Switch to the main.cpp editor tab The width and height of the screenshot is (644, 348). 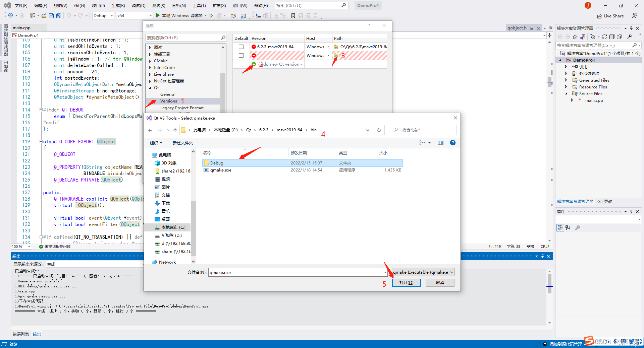tap(21, 28)
